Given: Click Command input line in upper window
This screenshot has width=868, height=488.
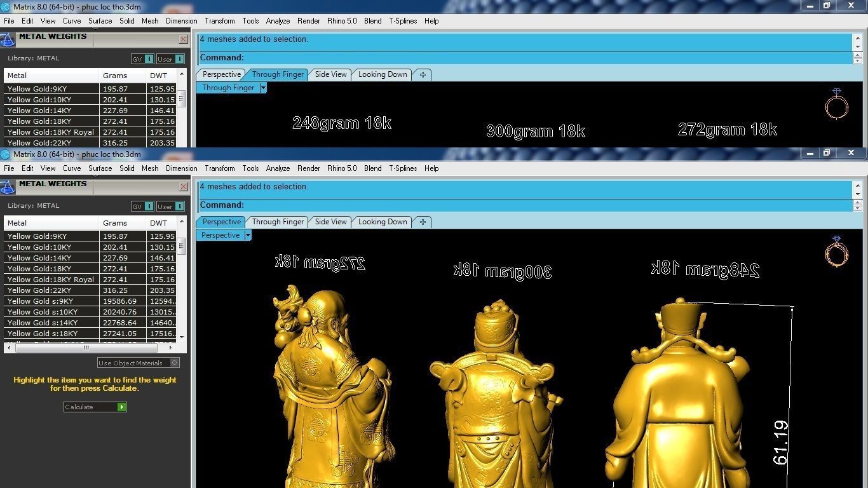Looking at the screenshot, I should 525,58.
